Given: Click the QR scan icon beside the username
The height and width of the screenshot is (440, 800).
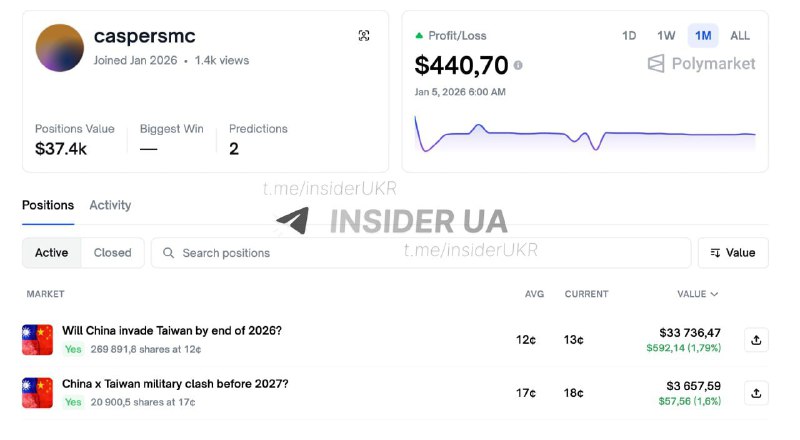Looking at the screenshot, I should pyautogui.click(x=364, y=36).
